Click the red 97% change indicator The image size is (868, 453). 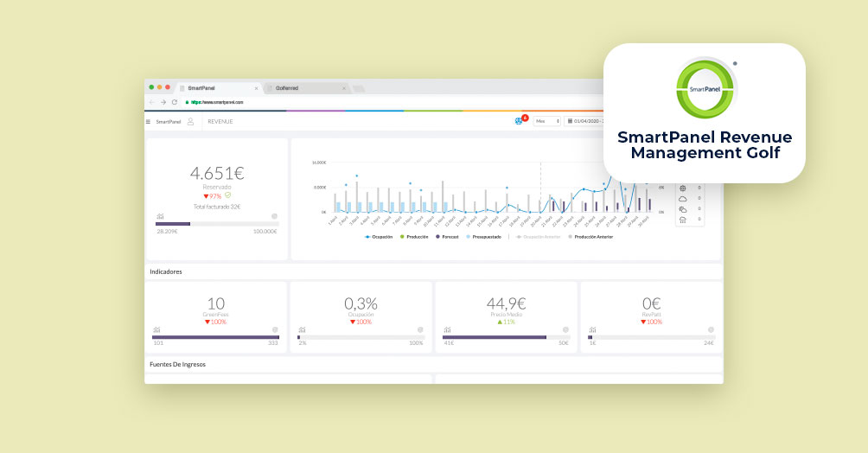click(213, 196)
